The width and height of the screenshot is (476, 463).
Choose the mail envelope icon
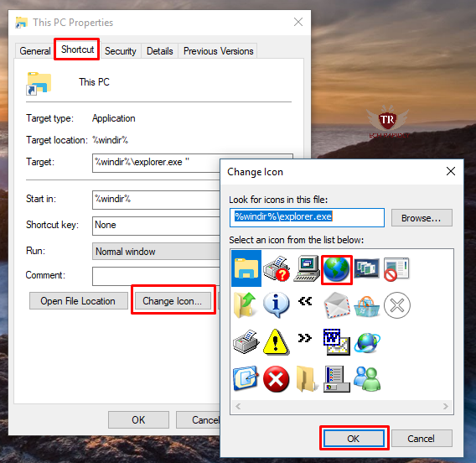337,305
